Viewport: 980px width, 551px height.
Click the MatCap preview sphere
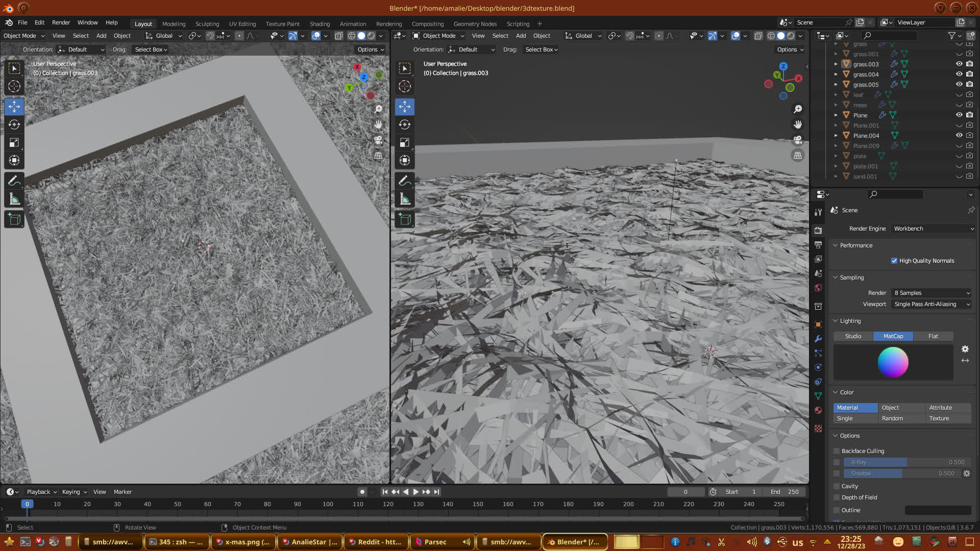tap(893, 362)
